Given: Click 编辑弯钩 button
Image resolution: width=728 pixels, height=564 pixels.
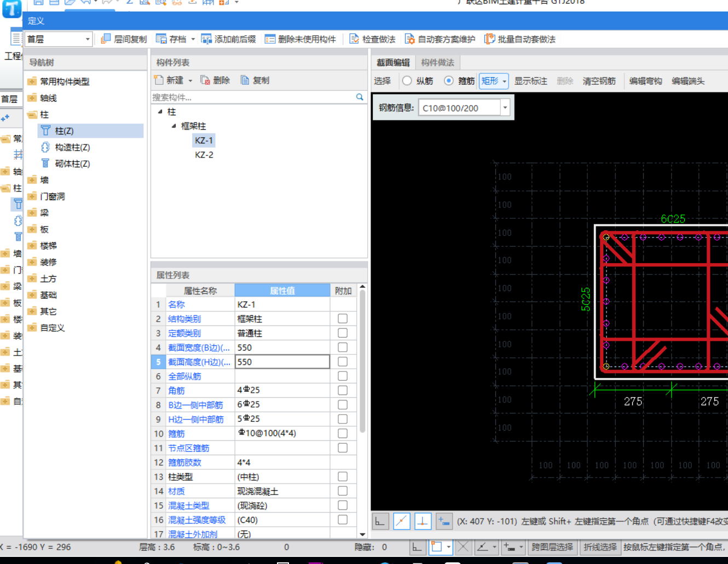Looking at the screenshot, I should click(x=645, y=81).
